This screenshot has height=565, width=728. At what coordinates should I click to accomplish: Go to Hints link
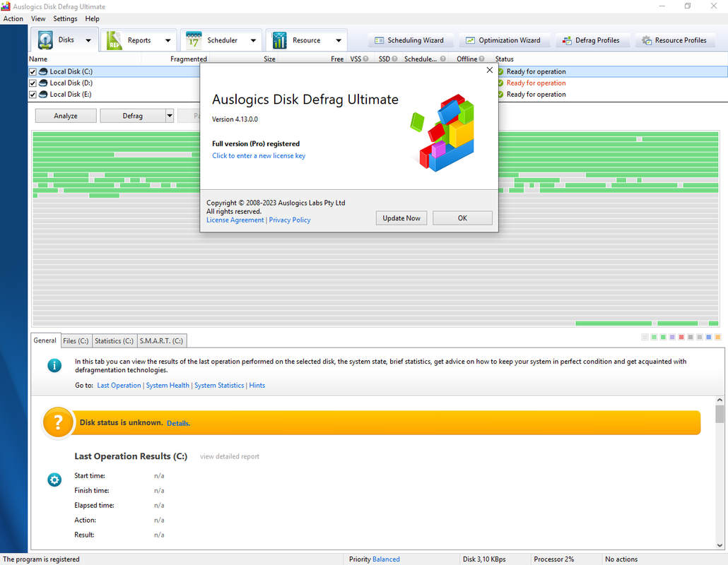coord(257,386)
